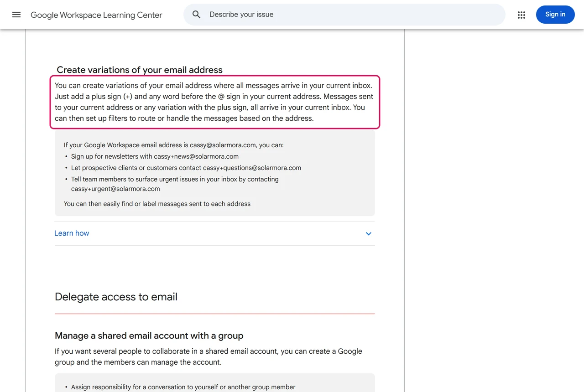Open the Google apps grid
Viewport: 584px width, 392px height.
pyautogui.click(x=521, y=15)
